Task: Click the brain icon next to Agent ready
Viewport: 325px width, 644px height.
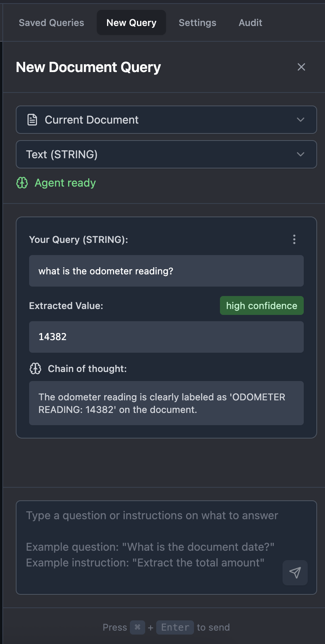Action: pos(22,183)
